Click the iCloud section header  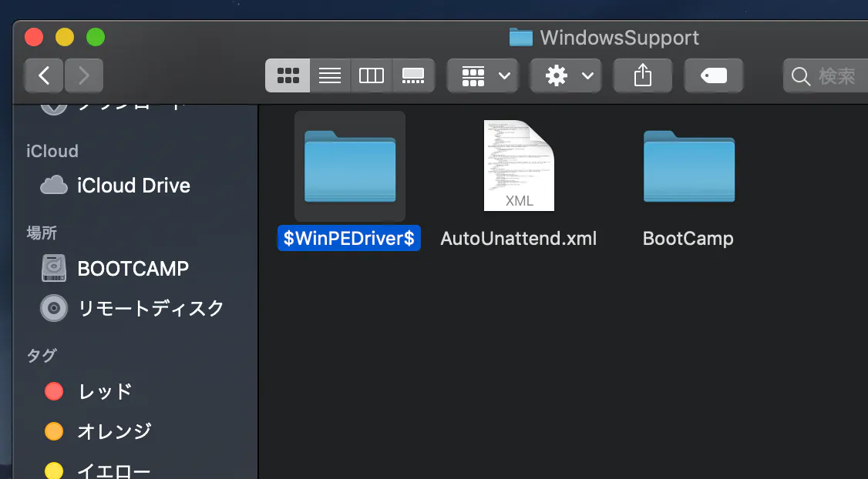52,151
